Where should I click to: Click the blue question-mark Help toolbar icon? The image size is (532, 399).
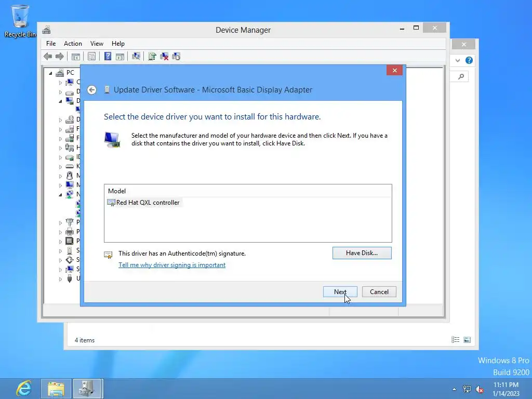pos(108,56)
